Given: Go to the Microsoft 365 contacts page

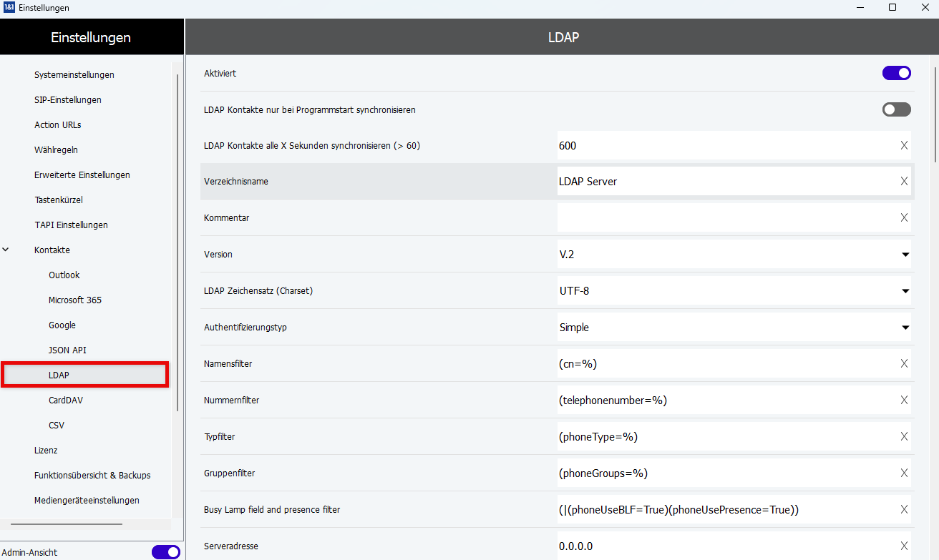Looking at the screenshot, I should click(x=75, y=300).
